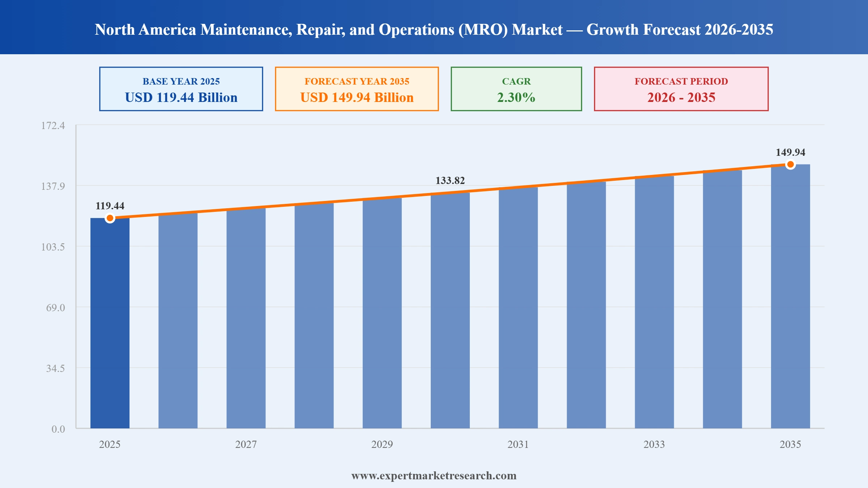Click the 133.82 data label
The height and width of the screenshot is (488, 868).
click(x=450, y=180)
